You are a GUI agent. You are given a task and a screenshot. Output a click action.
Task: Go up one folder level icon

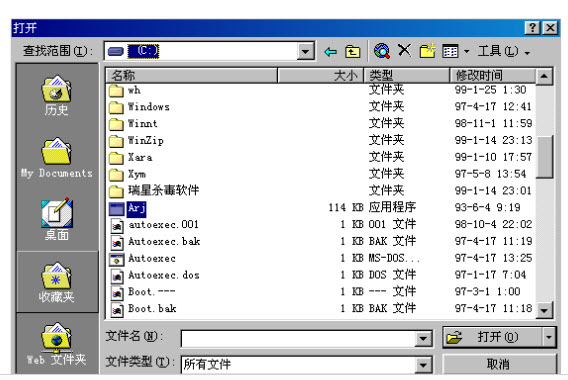pos(352,52)
